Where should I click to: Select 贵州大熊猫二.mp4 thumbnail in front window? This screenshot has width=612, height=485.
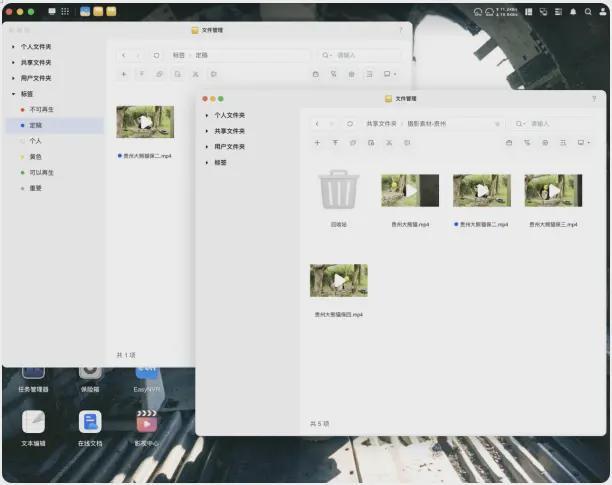pyautogui.click(x=482, y=190)
